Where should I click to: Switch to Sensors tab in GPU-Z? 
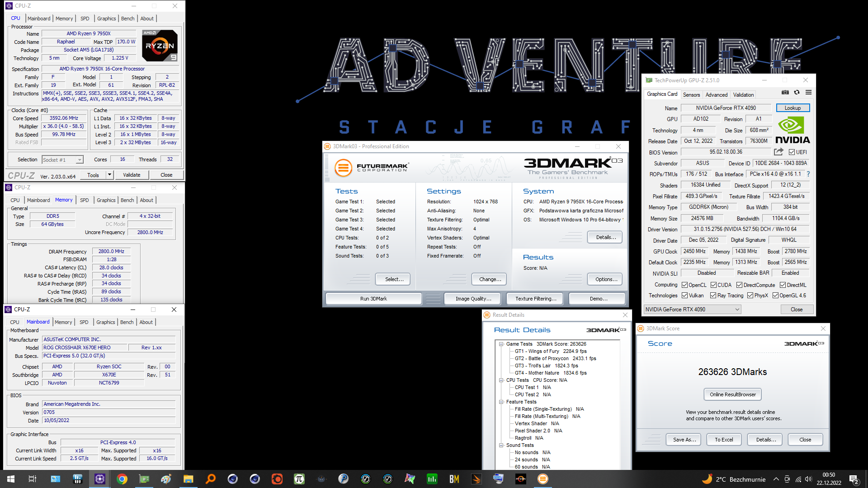pos(691,95)
